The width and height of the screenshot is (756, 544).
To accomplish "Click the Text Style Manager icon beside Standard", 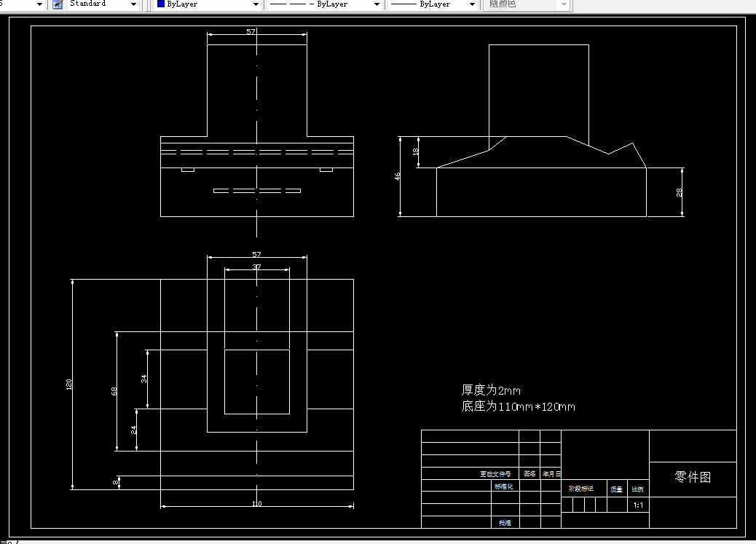I will (57, 5).
